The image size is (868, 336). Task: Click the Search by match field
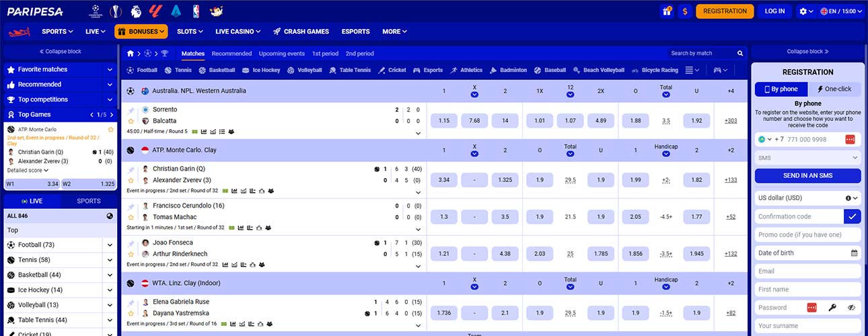click(701, 53)
